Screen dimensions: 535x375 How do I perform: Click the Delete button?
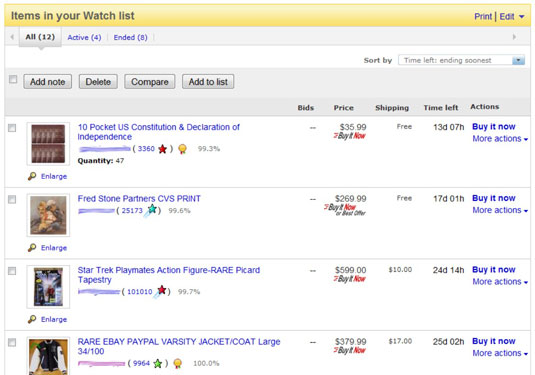click(98, 82)
